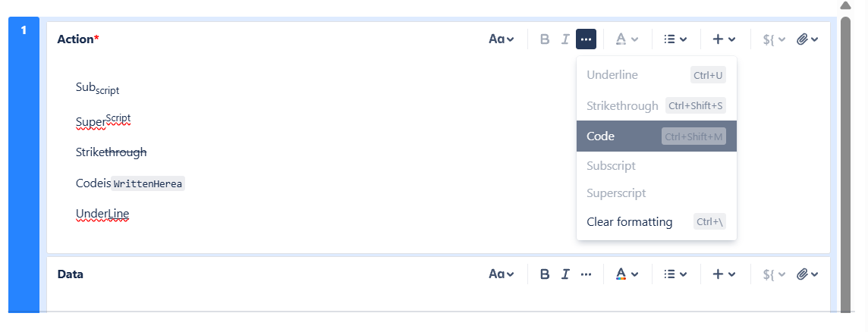Click the Strikethrough menu option
Screen dimensions: 868x332
[622, 105]
